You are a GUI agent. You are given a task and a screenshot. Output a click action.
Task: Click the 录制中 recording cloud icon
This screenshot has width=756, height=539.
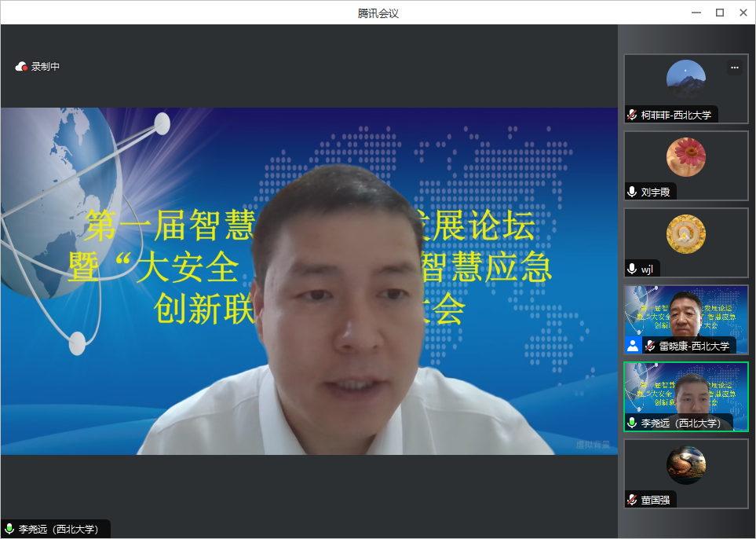21,67
